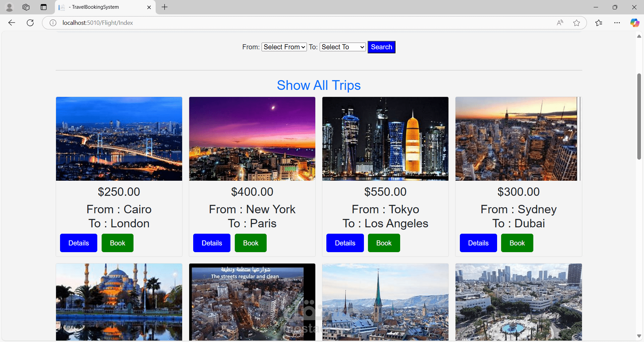Open a new tab with plus icon
644x342 pixels.
164,7
